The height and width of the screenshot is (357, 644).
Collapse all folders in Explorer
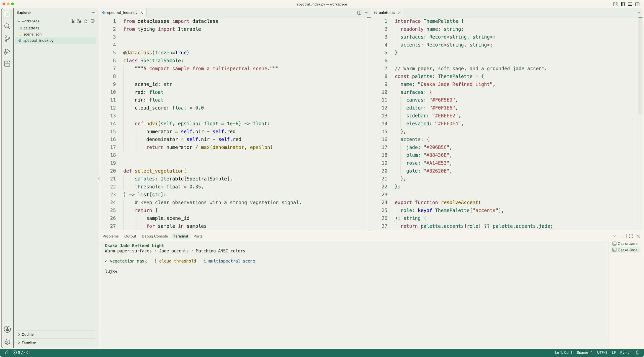point(93,21)
